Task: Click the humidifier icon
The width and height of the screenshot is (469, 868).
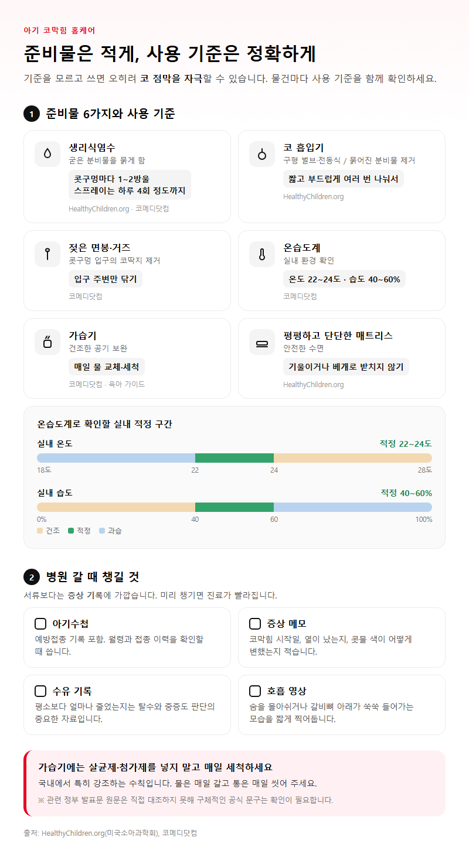Action: pyautogui.click(x=47, y=342)
